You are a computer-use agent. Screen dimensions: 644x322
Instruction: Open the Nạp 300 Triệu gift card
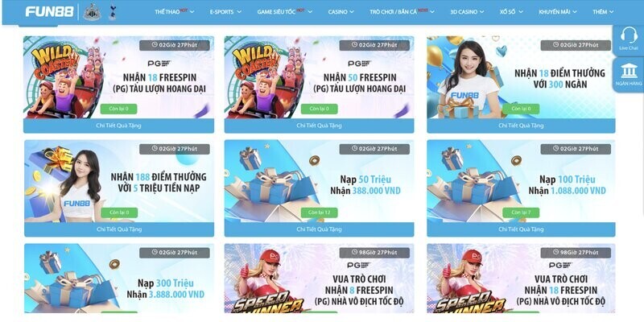pyautogui.click(x=119, y=279)
